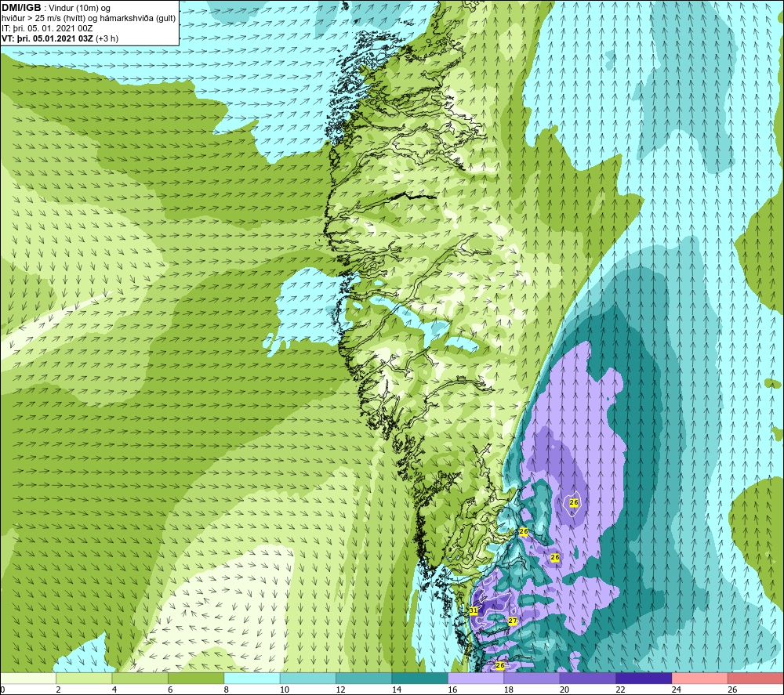Click the "IT: þri. 05. 01. 2021 00Z" line
Image resolution: width=784 pixels, height=695 pixels.
47,28
